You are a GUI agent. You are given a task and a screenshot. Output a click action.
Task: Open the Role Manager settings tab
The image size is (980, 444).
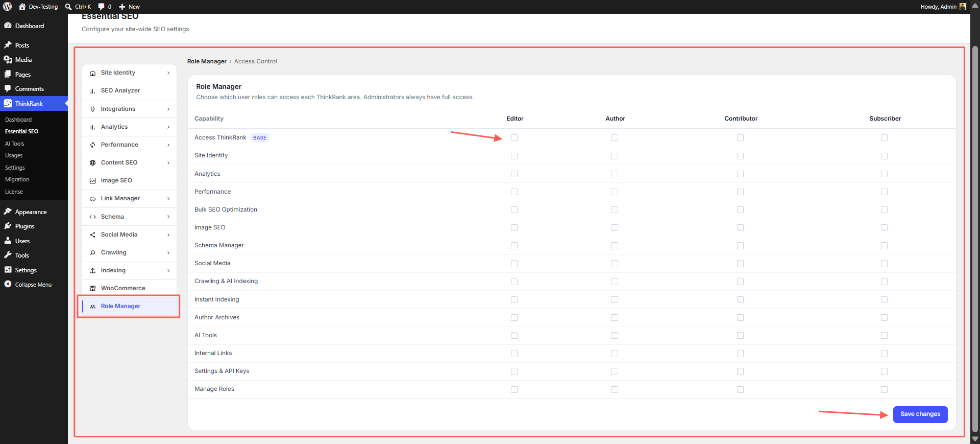[130, 307]
